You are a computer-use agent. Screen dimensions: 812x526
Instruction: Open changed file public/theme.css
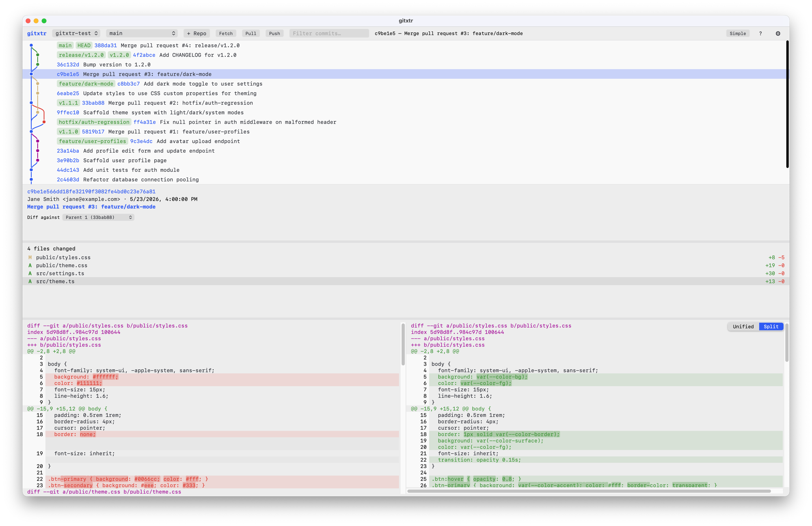406,266
